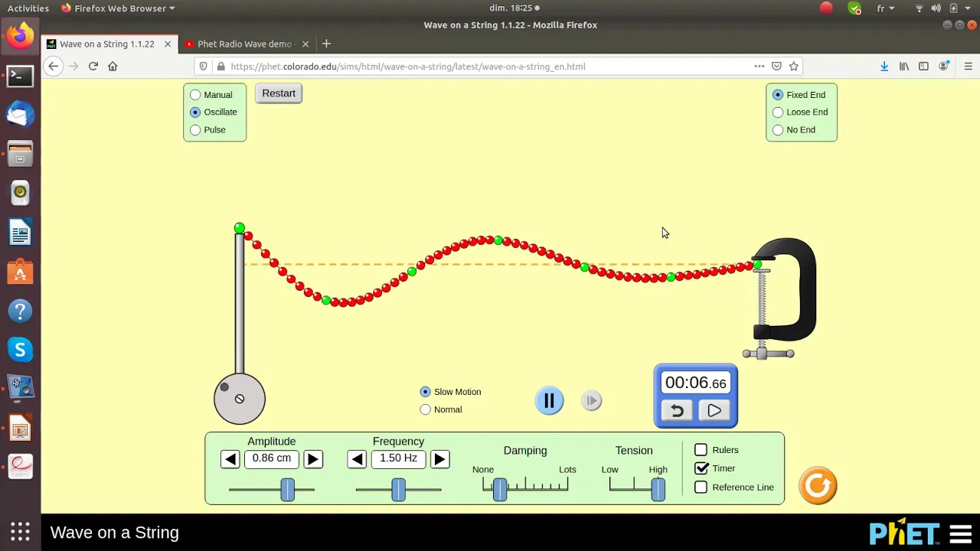Image resolution: width=980 pixels, height=551 pixels.
Task: Pause the wave simulation
Action: 549,400
